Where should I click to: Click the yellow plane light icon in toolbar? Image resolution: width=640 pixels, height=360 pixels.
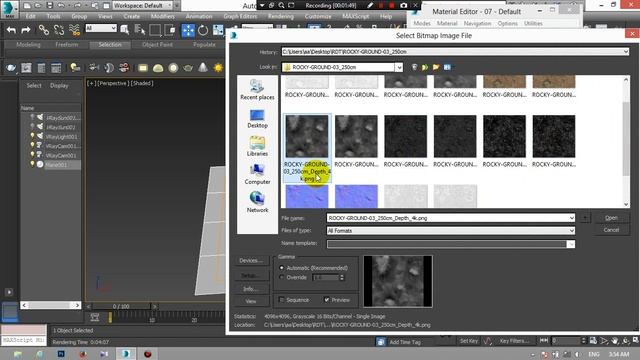143,68
